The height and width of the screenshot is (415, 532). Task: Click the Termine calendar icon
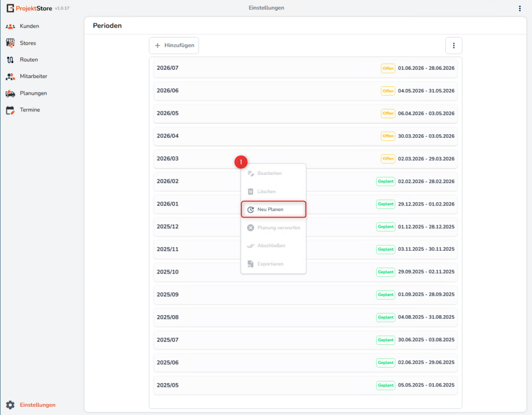click(10, 110)
